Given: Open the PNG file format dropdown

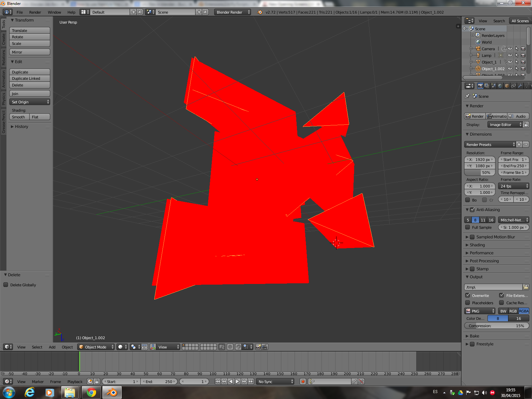Looking at the screenshot, I should [480, 311].
